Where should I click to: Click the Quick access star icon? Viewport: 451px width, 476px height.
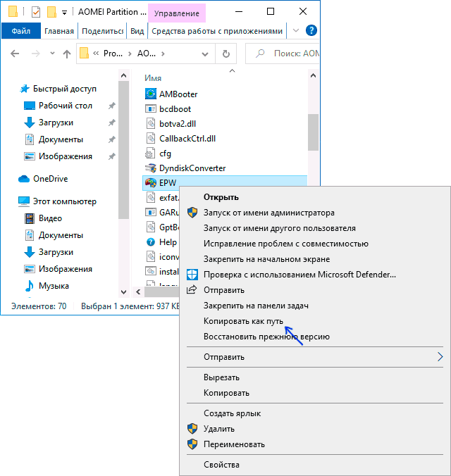(25, 89)
